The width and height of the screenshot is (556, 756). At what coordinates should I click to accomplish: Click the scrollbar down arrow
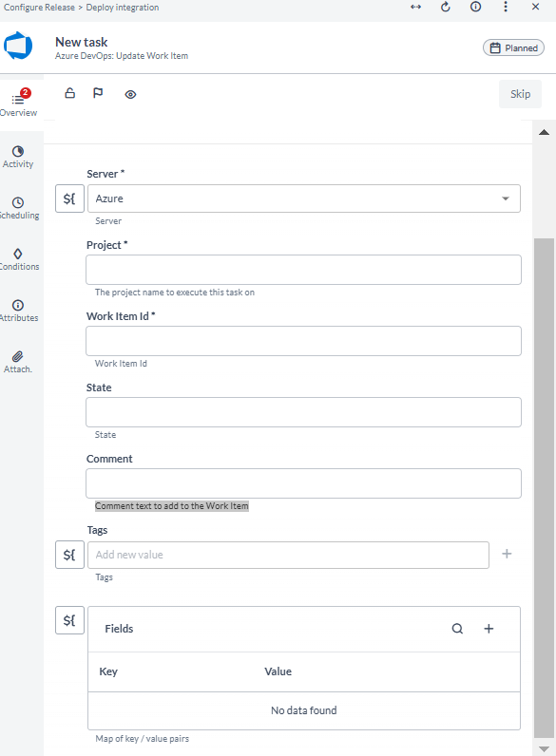544,748
